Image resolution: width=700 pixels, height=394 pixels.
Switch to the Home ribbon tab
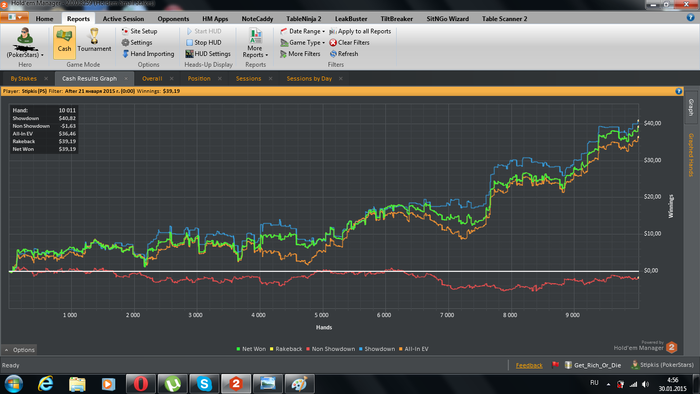[44, 19]
